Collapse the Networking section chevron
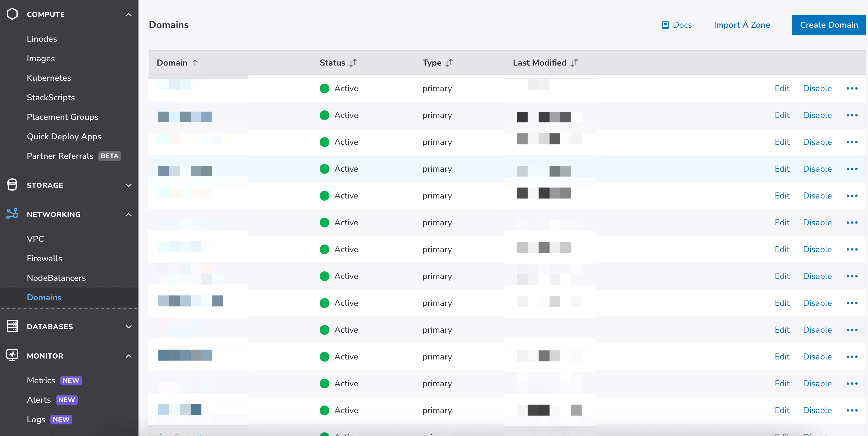 tap(128, 214)
